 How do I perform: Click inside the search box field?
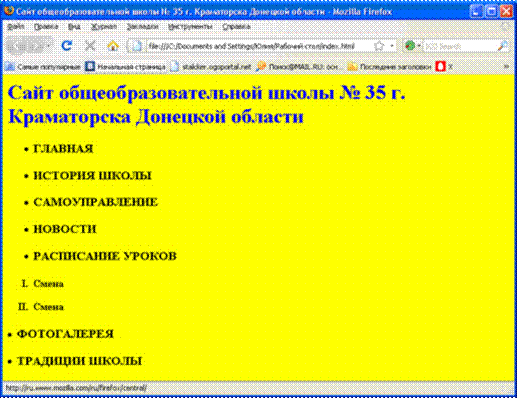460,46
